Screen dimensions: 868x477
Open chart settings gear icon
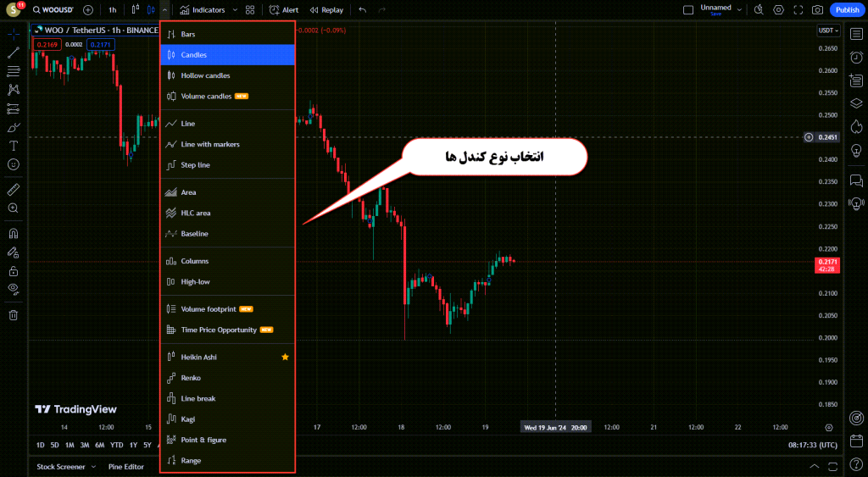coord(778,10)
